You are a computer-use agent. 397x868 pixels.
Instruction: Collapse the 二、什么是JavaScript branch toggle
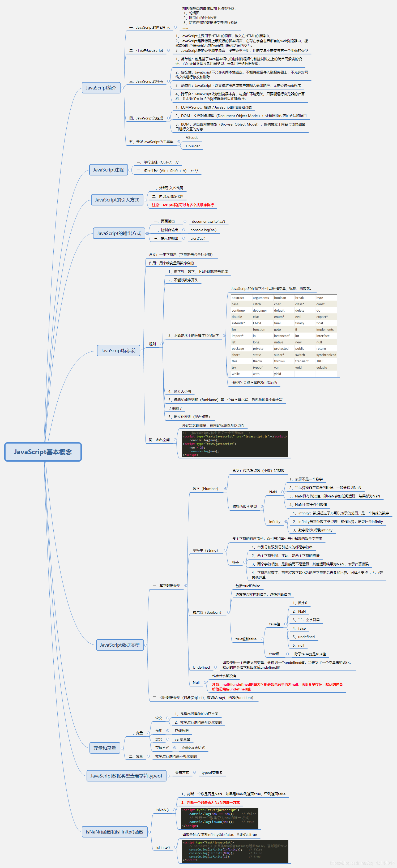pos(169,50)
